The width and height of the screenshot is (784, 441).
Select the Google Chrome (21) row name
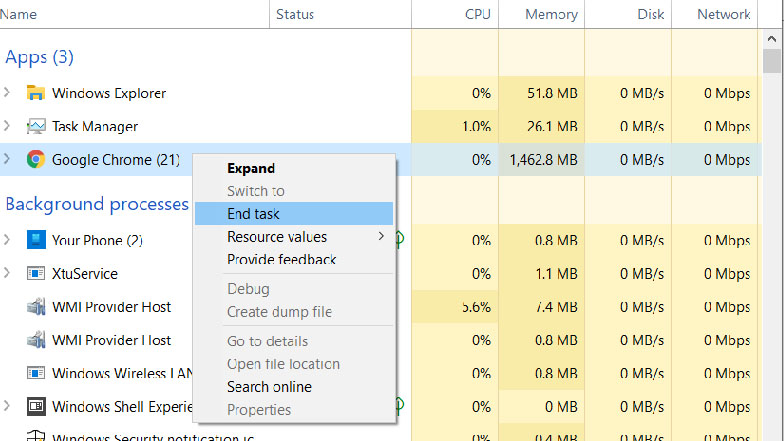[116, 160]
